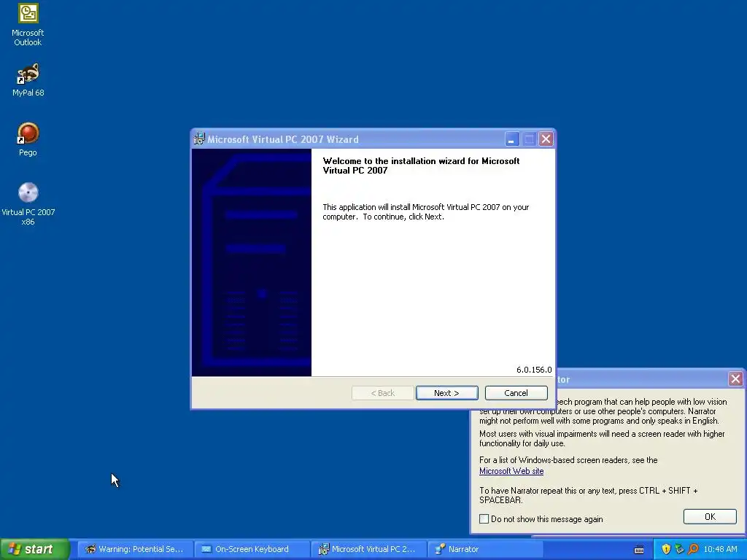This screenshot has height=560, width=747.
Task: Click the 10:48 AM taskbar clock
Action: pyautogui.click(x=720, y=549)
